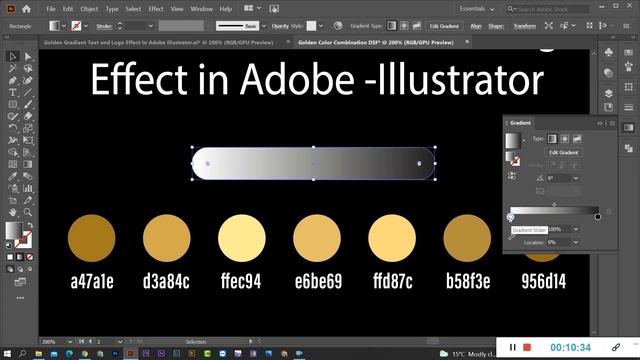Open the Column Graph tool
The height and width of the screenshot is (360, 640).
28,188
